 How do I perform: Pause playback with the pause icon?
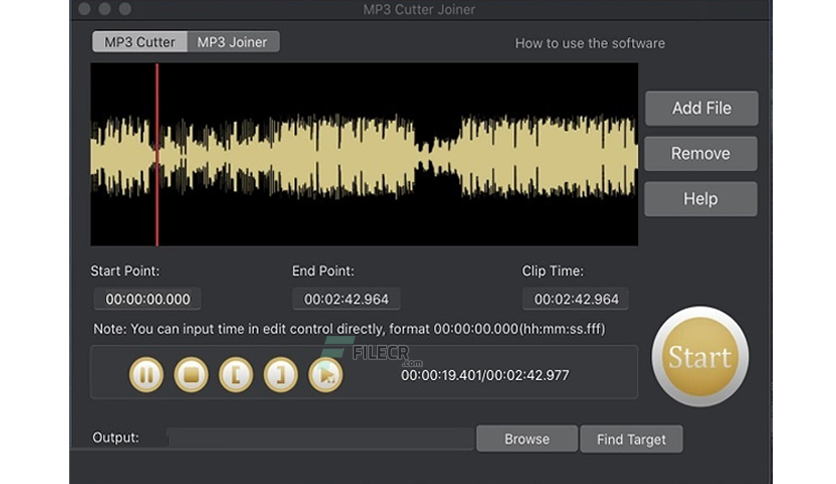pyautogui.click(x=146, y=375)
